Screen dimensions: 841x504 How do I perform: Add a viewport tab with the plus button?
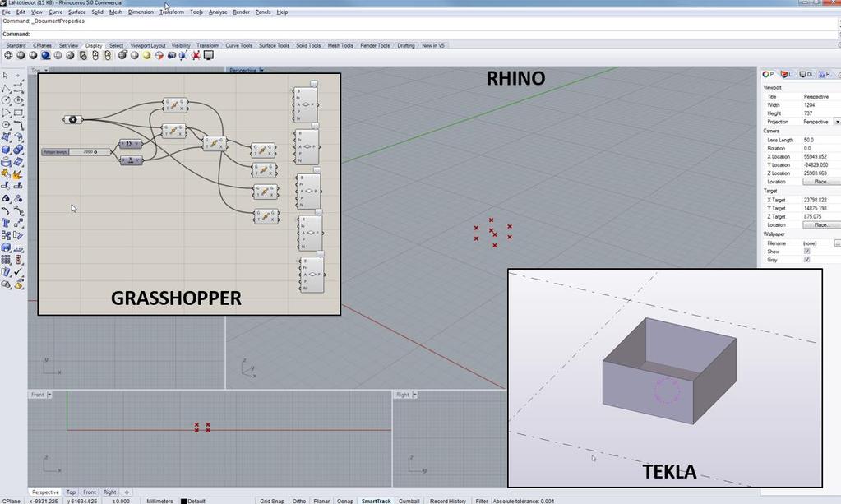click(x=127, y=492)
